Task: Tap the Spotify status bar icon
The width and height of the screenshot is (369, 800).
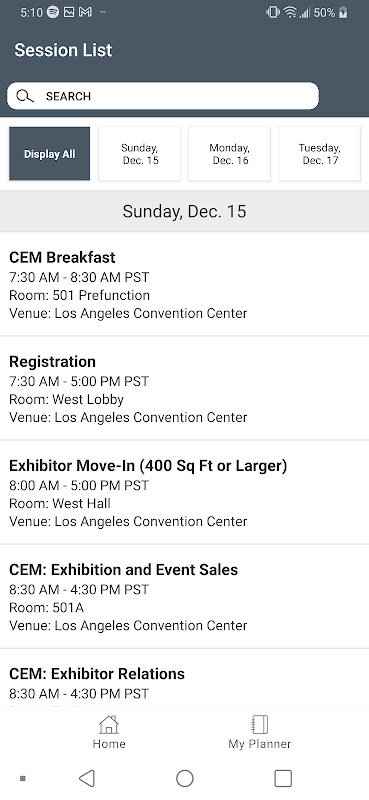Action: (x=53, y=12)
